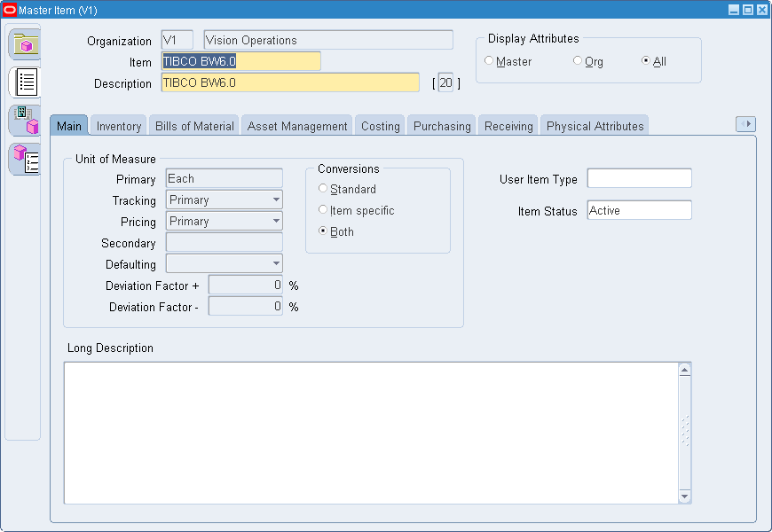Click inside the Long Description text area

pos(371,433)
